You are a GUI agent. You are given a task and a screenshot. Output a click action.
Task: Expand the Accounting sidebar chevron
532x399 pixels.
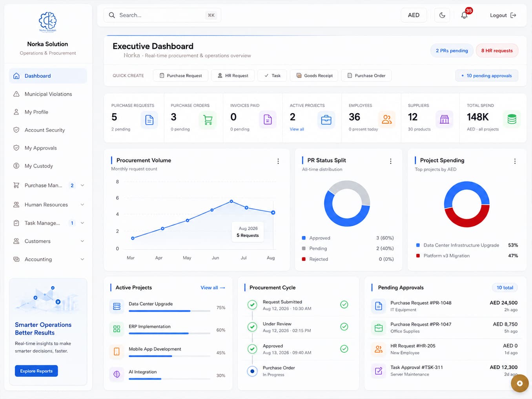(82, 259)
